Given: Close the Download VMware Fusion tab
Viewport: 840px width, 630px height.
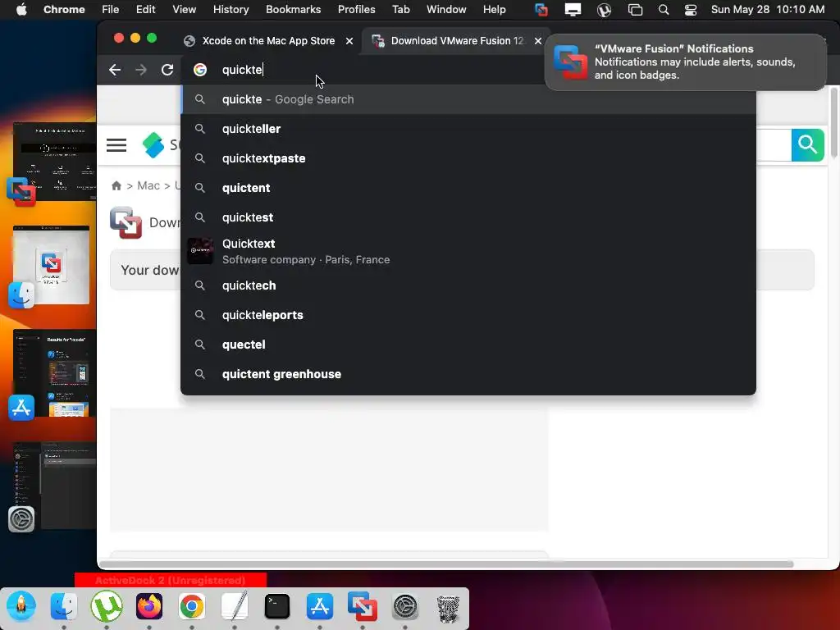Looking at the screenshot, I should click(538, 41).
